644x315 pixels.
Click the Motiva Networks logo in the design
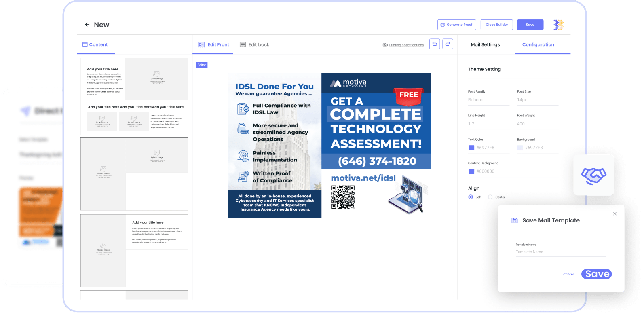348,83
